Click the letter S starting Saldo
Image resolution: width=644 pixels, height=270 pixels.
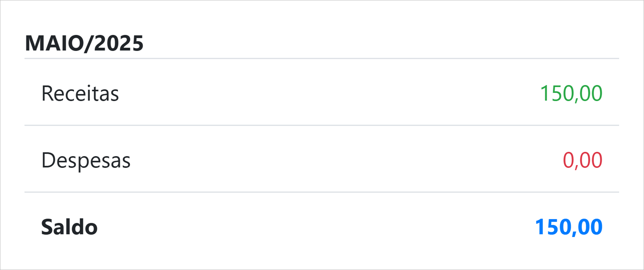tap(47, 227)
